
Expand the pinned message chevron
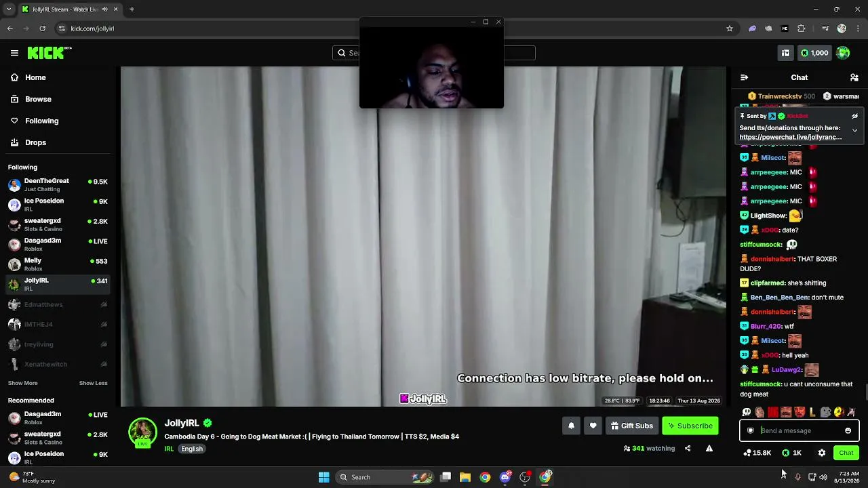coord(854,130)
